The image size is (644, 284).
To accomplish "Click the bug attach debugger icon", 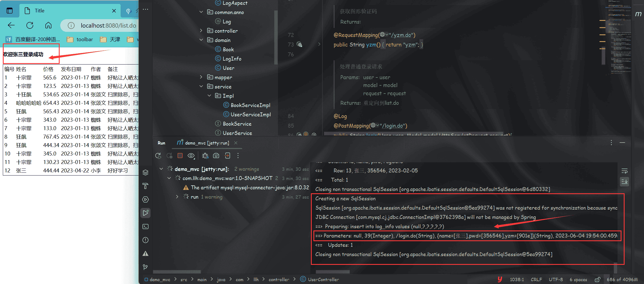I will 205,156.
